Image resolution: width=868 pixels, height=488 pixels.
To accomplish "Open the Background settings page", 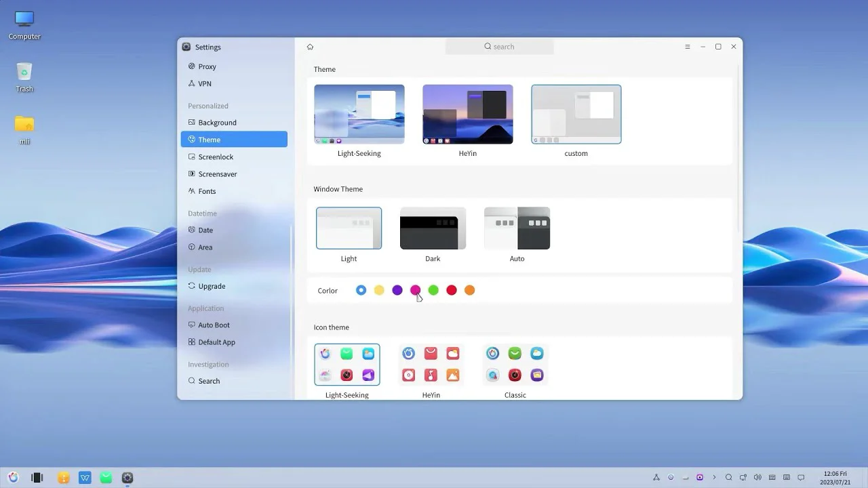I will tap(217, 123).
